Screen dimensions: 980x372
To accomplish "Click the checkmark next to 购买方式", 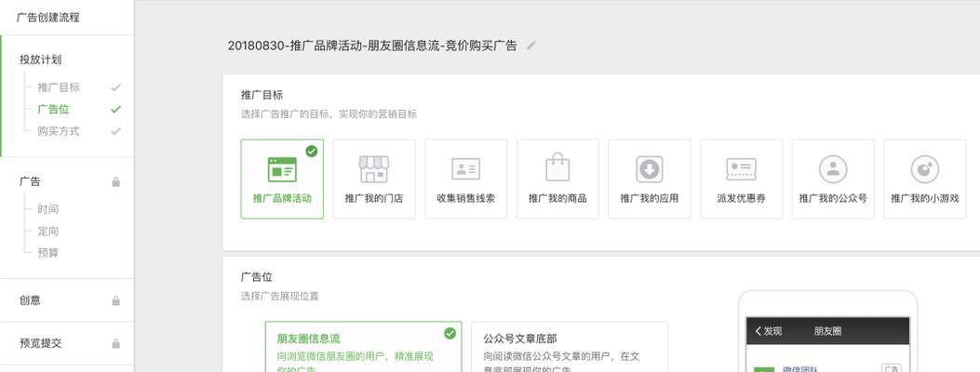I will click(115, 131).
